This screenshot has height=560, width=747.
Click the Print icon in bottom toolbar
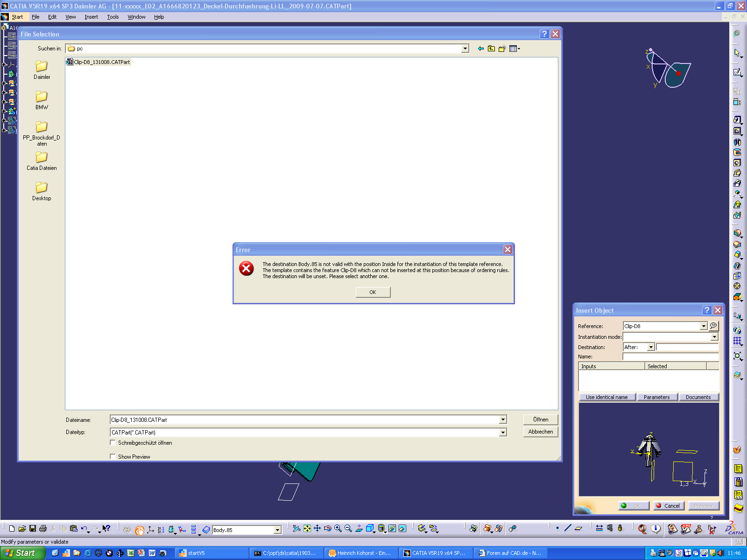43,529
